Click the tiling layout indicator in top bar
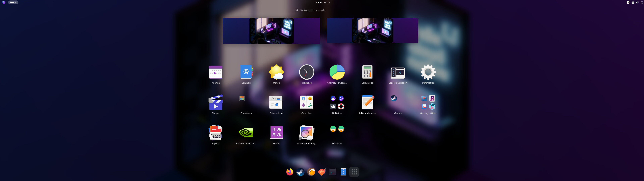Screen dimensions: 644x181 pyautogui.click(x=628, y=3)
